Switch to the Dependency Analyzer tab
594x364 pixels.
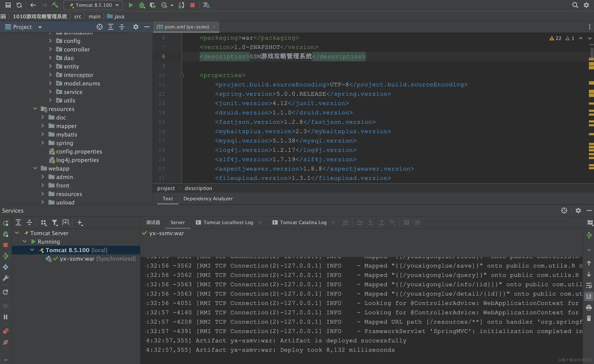point(208,199)
